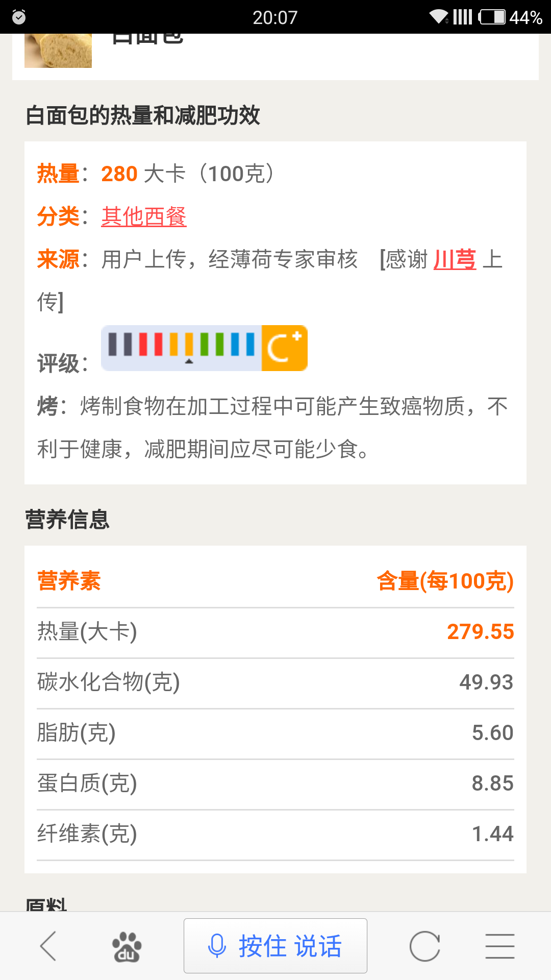551x980 pixels.
Task: Tap the C+ rating badge
Action: click(x=284, y=348)
